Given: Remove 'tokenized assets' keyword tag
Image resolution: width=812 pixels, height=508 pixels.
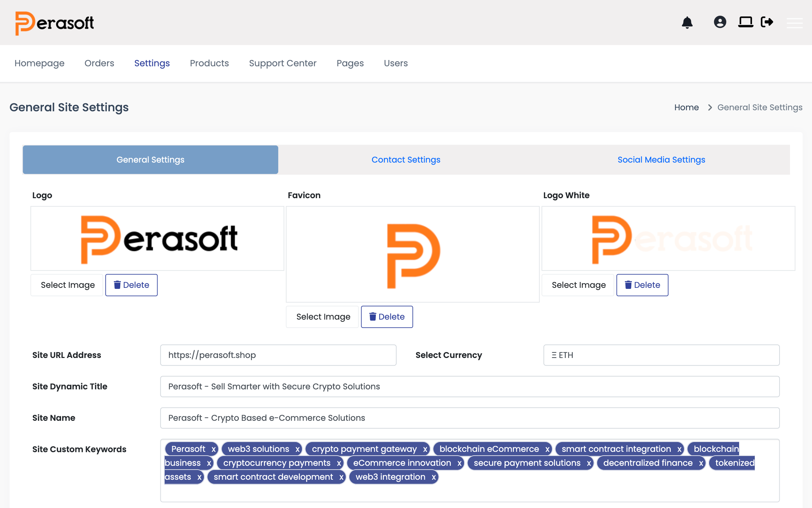Looking at the screenshot, I should (199, 477).
